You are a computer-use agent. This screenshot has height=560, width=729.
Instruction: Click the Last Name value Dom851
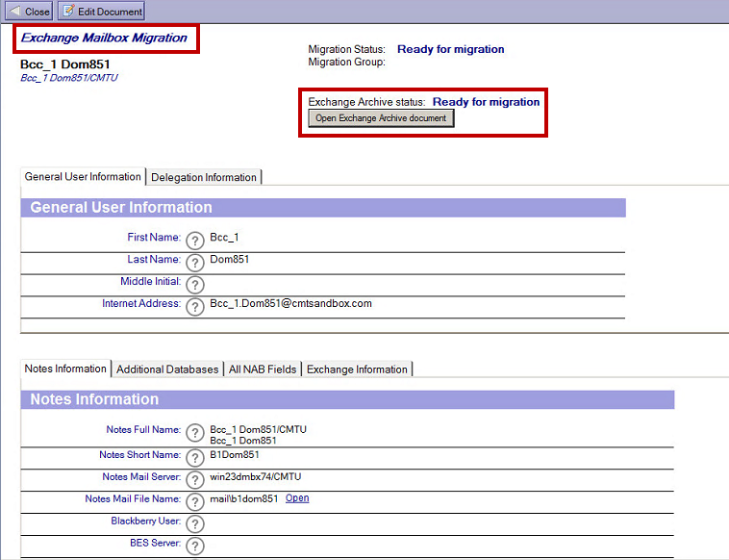pyautogui.click(x=229, y=259)
